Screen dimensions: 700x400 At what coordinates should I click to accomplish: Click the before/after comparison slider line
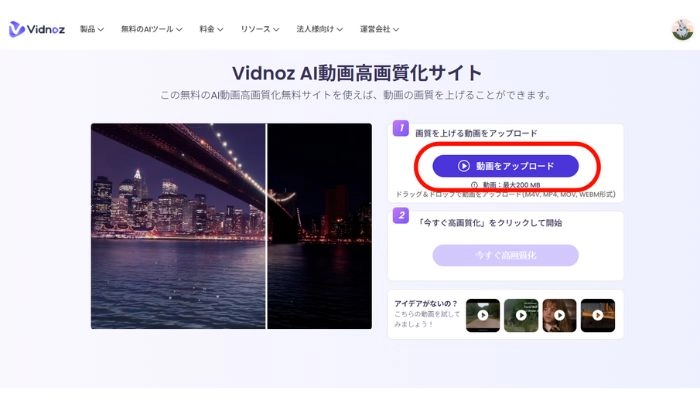coord(266,226)
